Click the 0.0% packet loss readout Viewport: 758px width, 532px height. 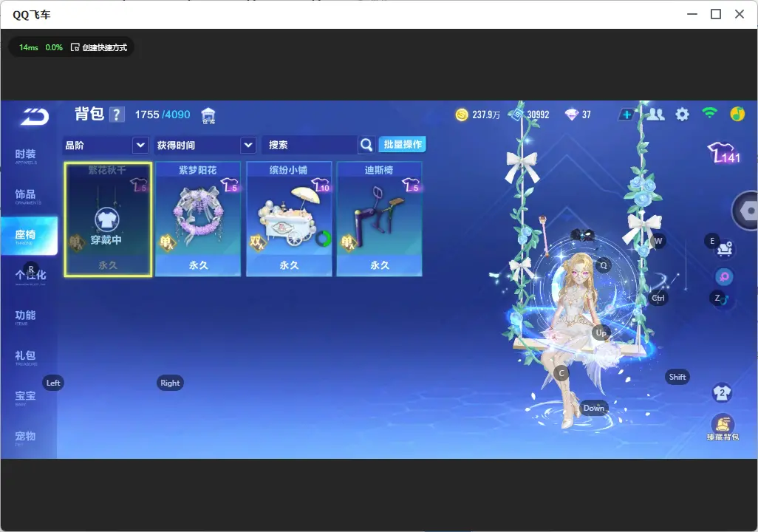(x=54, y=47)
